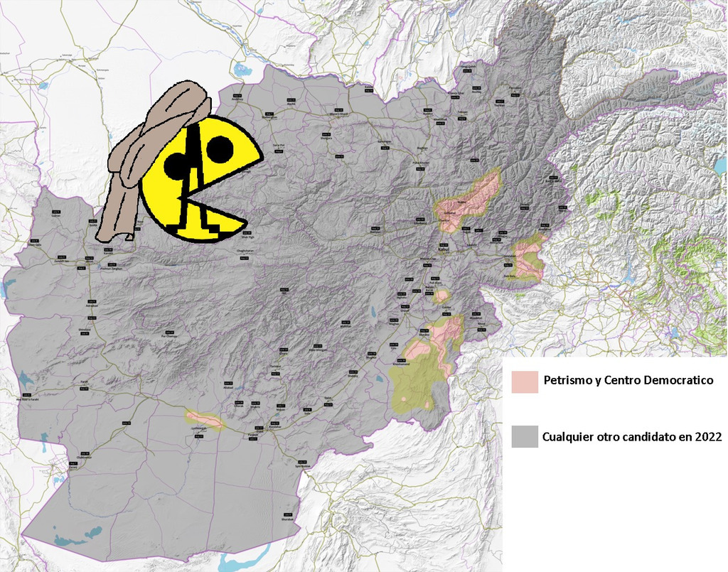Image resolution: width=728 pixels, height=572 pixels.
Task: Click the Pur Chaman town label
Action: click(x=168, y=337)
